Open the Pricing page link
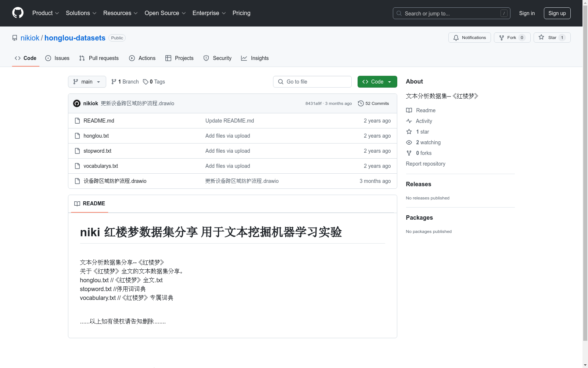This screenshot has height=368, width=588. coord(241,13)
